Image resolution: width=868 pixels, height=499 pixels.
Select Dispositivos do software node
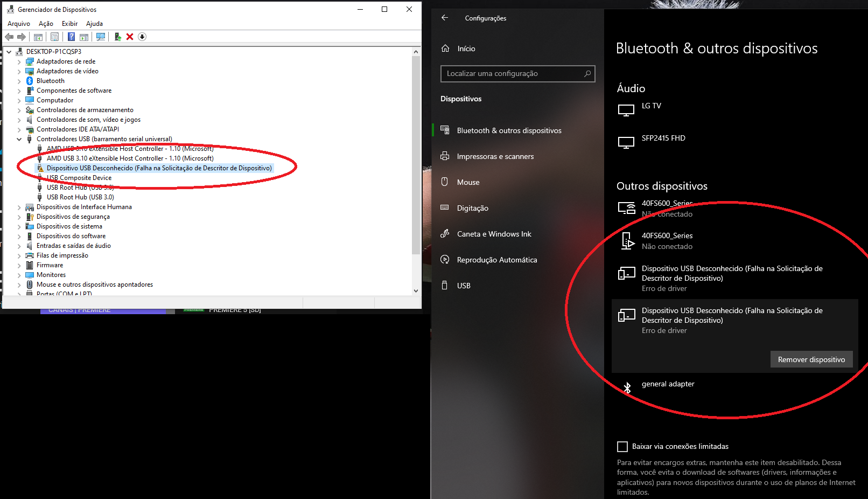(71, 236)
